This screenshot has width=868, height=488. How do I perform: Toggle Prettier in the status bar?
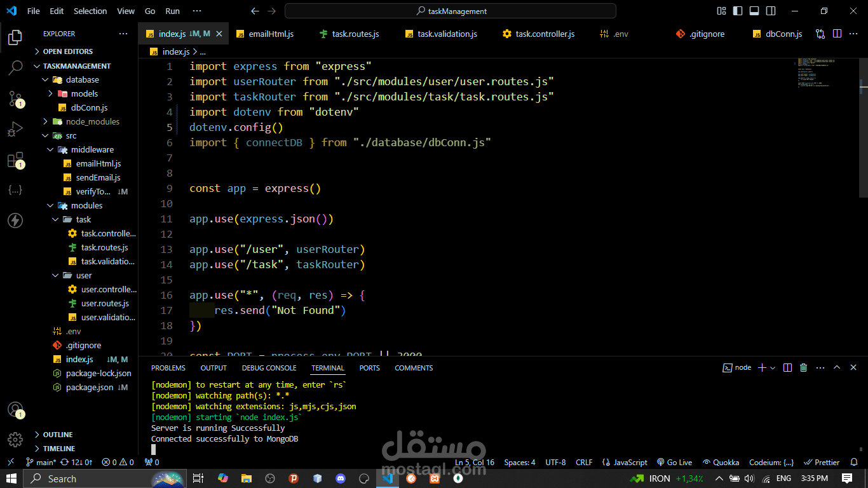point(822,462)
